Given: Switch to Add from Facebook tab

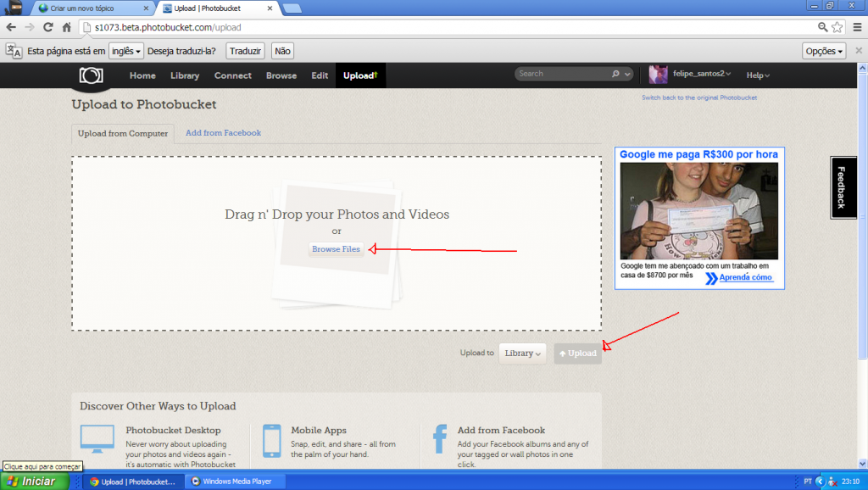Looking at the screenshot, I should pos(223,133).
